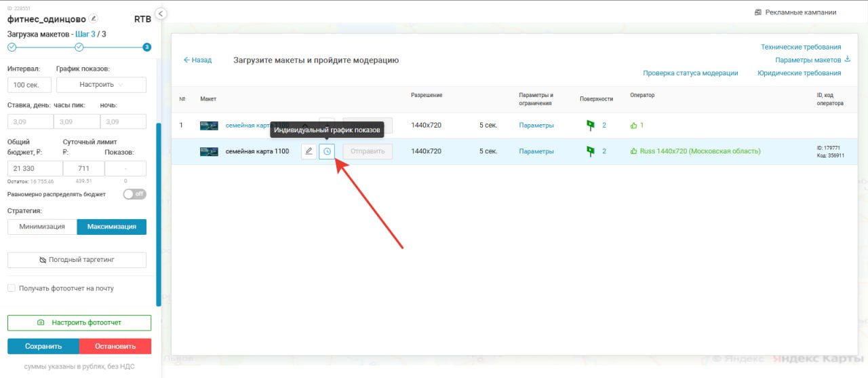Open individual show schedule clock icon
This screenshot has height=378, width=868.
pos(327,151)
